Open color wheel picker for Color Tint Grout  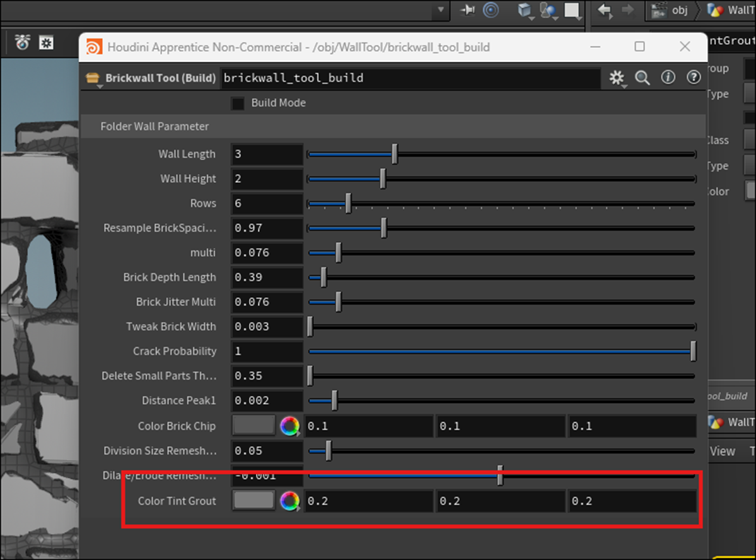[290, 501]
